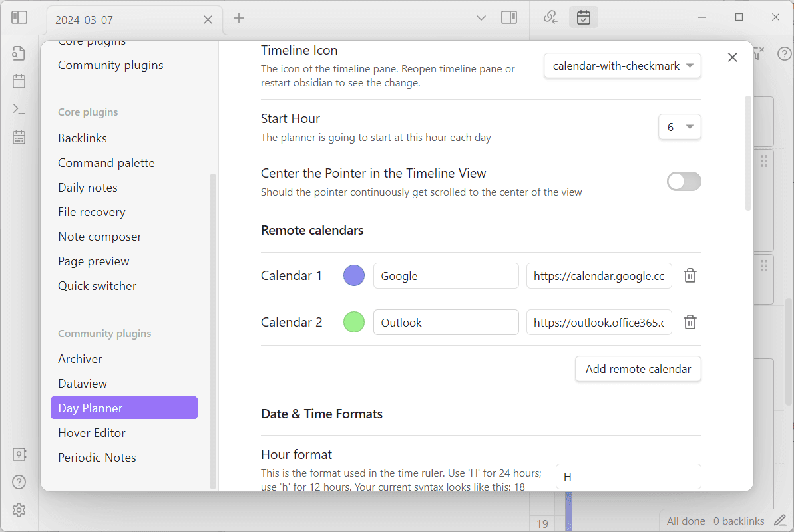Open the tab list chevron dropdown

[481, 17]
